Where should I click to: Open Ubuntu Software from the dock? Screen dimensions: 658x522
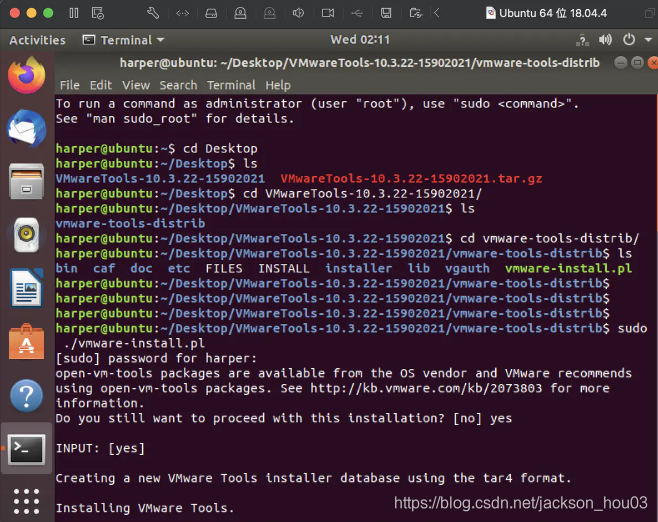point(26,342)
